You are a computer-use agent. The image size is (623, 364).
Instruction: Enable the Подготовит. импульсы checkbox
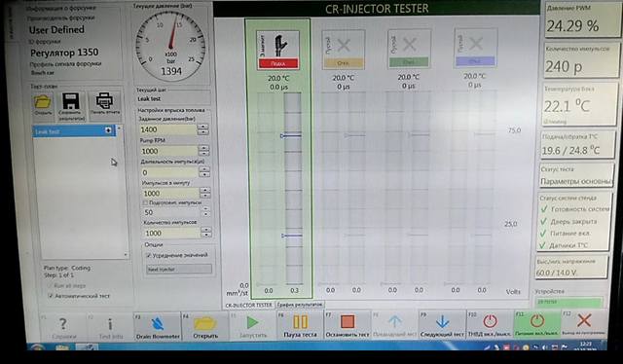pos(146,202)
